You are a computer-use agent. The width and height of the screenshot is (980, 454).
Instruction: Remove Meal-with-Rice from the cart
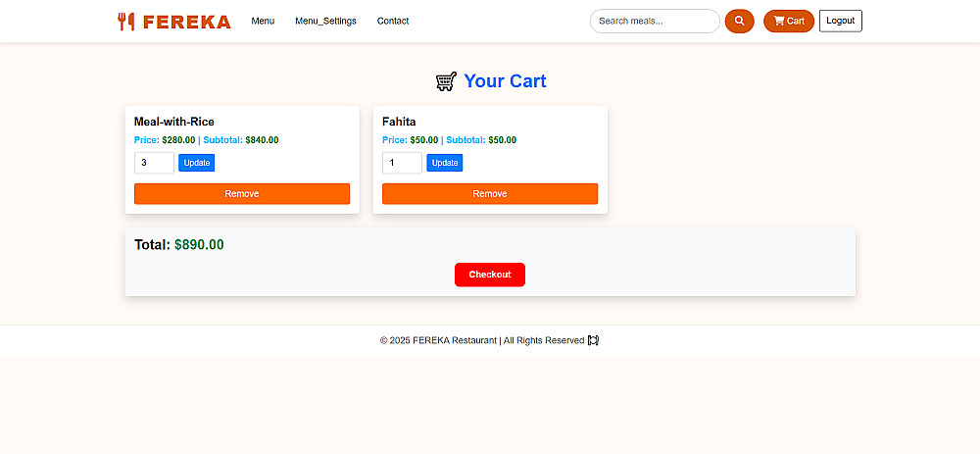tap(242, 194)
